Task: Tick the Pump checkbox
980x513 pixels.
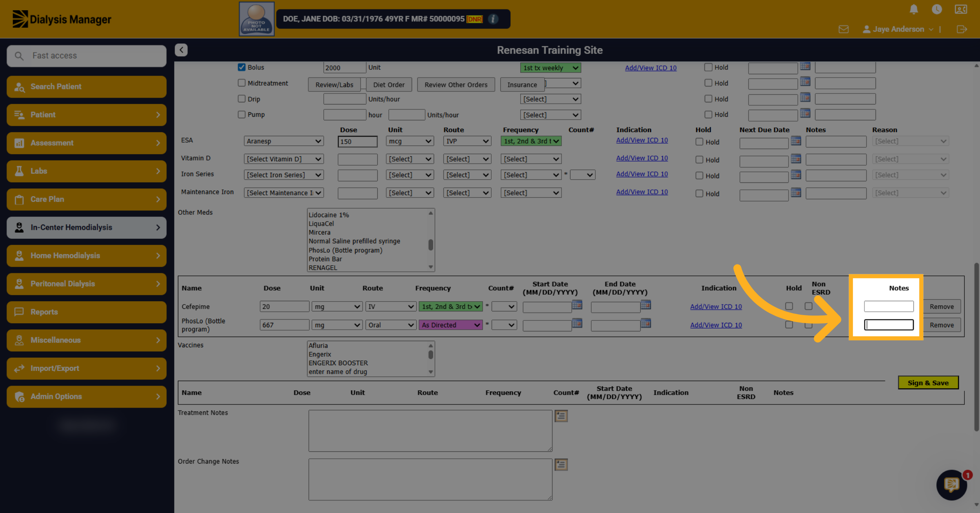Action: tap(242, 115)
